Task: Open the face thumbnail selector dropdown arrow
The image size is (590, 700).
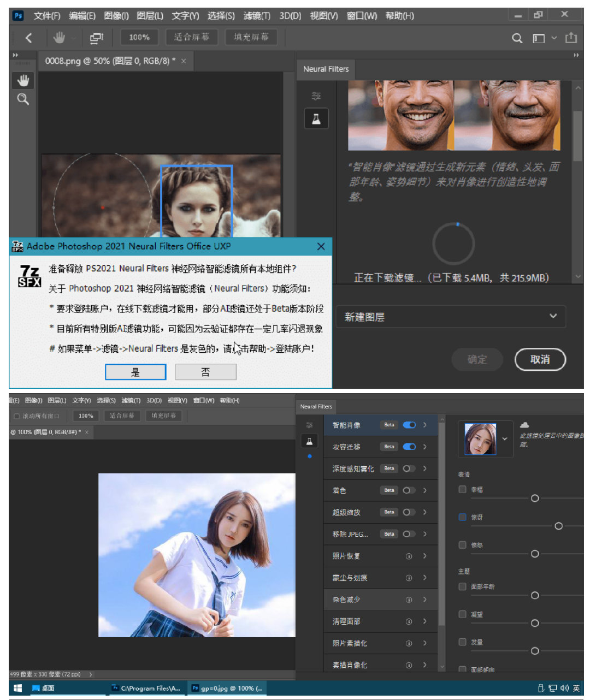Action: point(505,438)
